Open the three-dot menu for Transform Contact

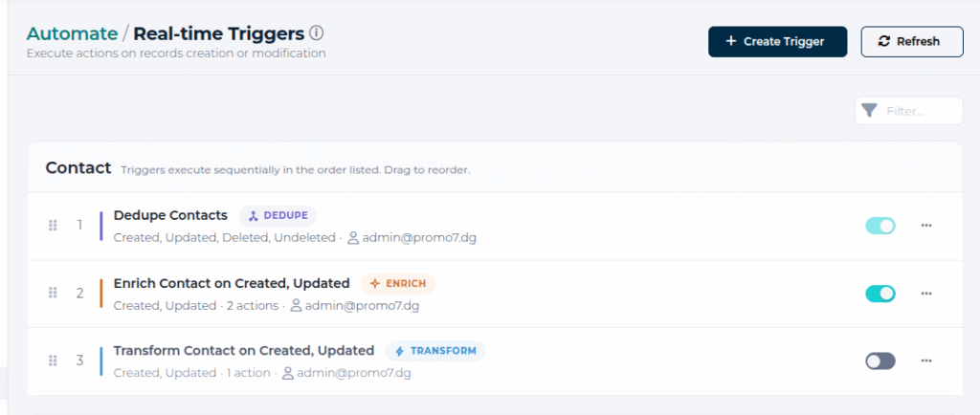pyautogui.click(x=926, y=360)
